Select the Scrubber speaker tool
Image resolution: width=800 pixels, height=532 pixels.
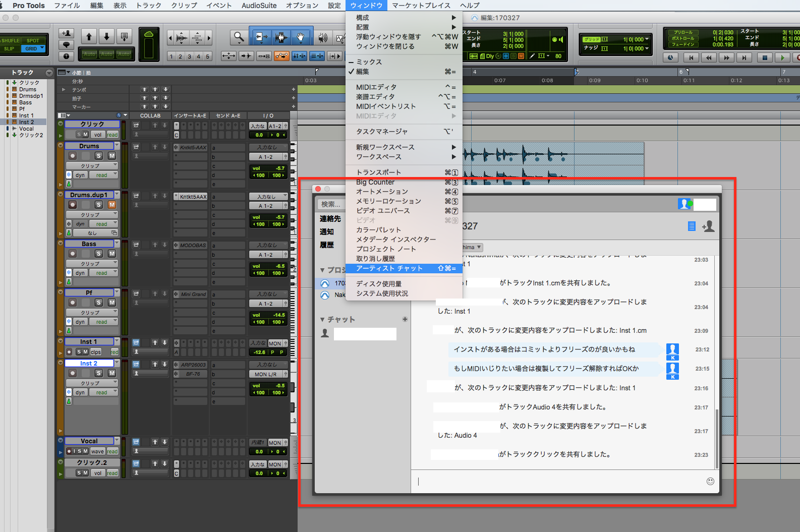[x=323, y=37]
